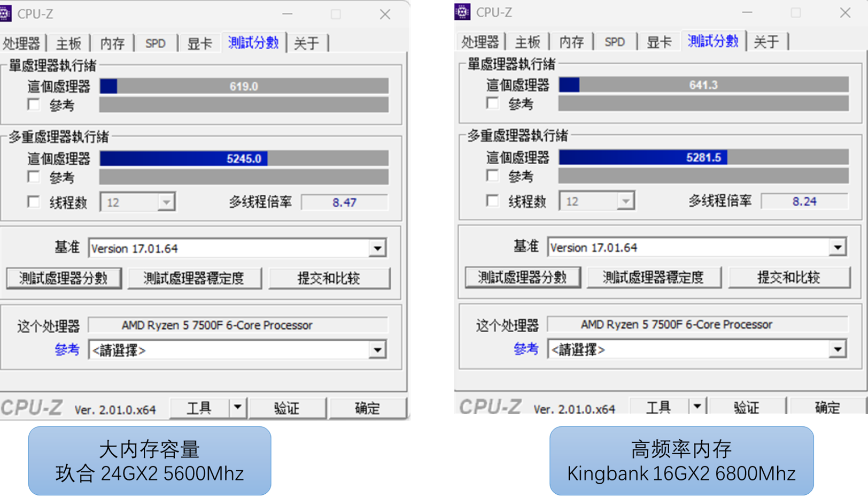Select 測試分數 tab in right window
Image resolution: width=868 pixels, height=497 pixels.
[x=713, y=41]
